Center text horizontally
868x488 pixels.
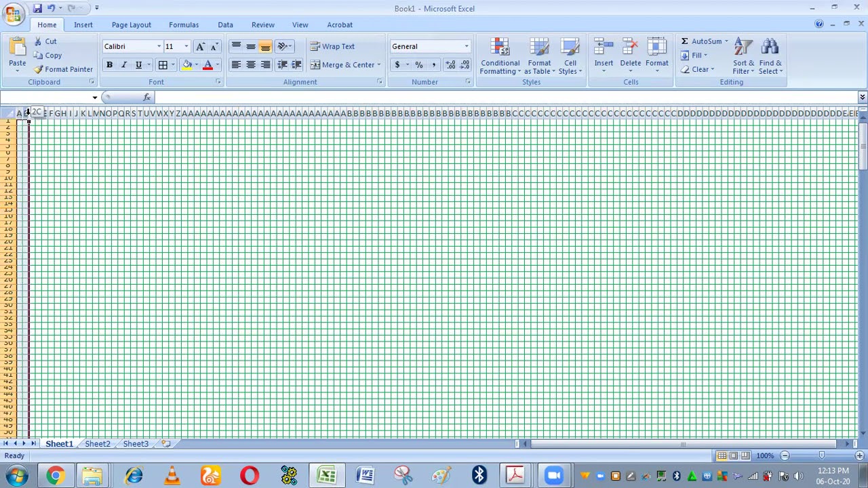(x=251, y=65)
